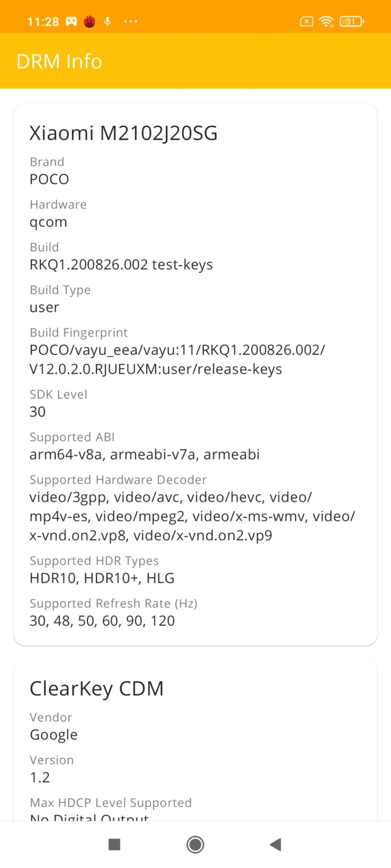The width and height of the screenshot is (391, 868).
Task: Tap the triangular back navigation button
Action: coord(275,844)
